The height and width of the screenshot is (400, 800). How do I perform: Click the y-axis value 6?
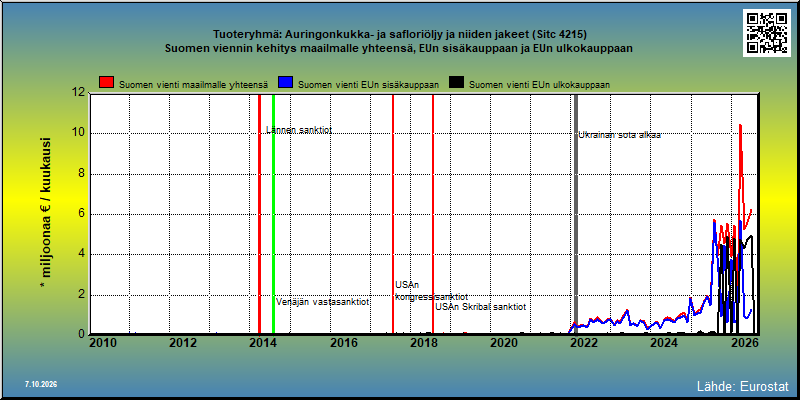pyautogui.click(x=81, y=214)
